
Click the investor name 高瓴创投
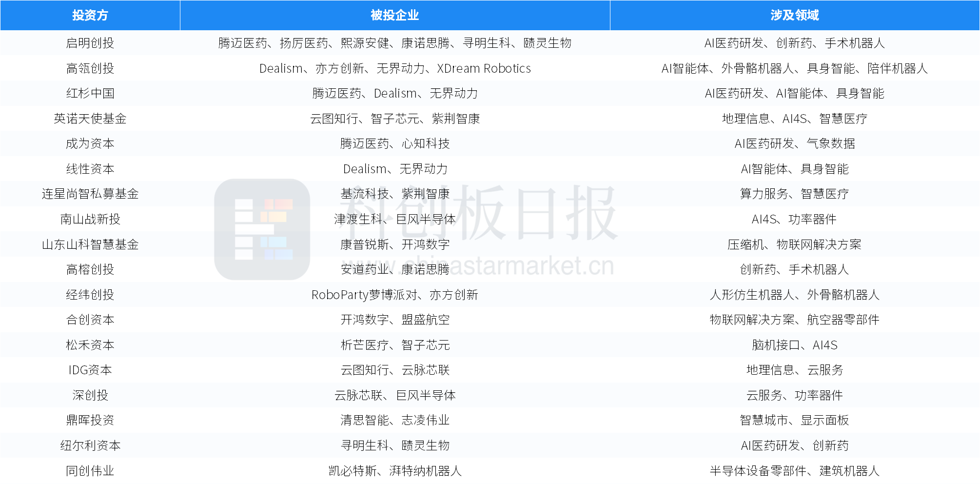coord(90,68)
